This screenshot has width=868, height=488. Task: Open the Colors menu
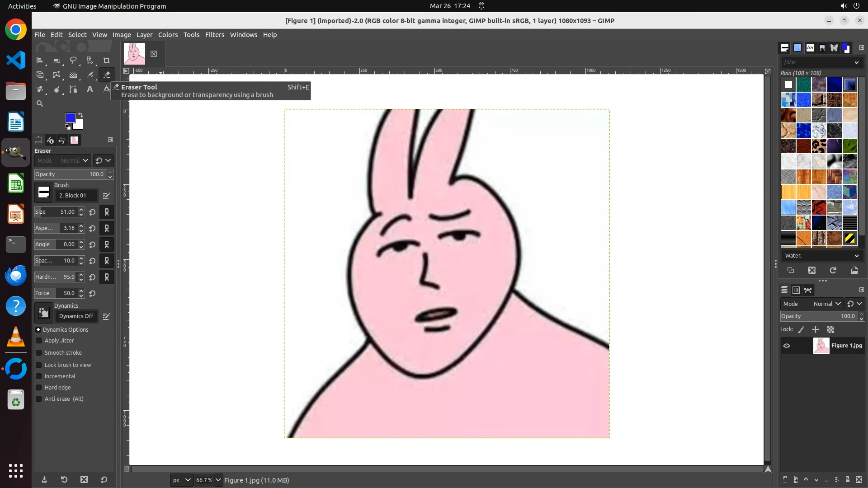point(168,35)
